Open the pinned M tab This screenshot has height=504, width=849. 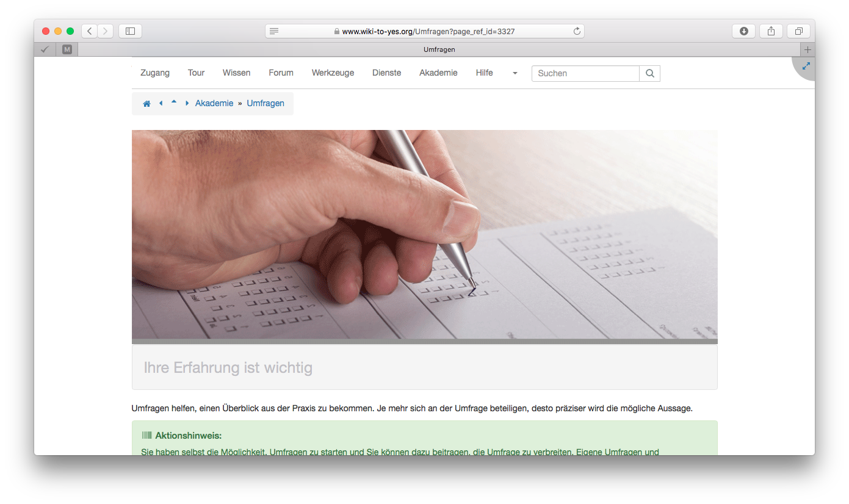click(67, 49)
